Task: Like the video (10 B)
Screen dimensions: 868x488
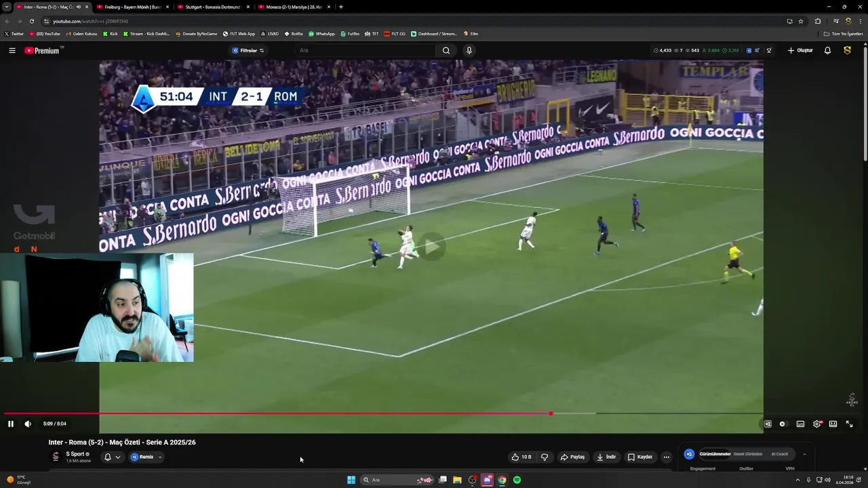Action: [521, 457]
